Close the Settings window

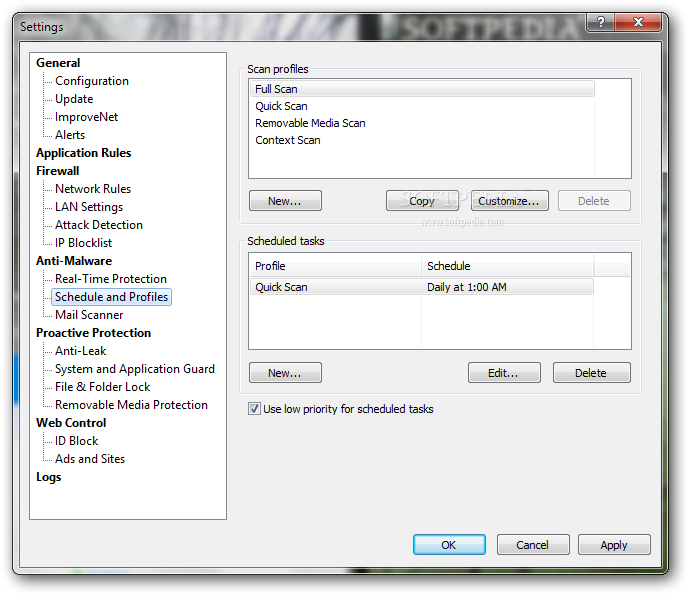(638, 22)
